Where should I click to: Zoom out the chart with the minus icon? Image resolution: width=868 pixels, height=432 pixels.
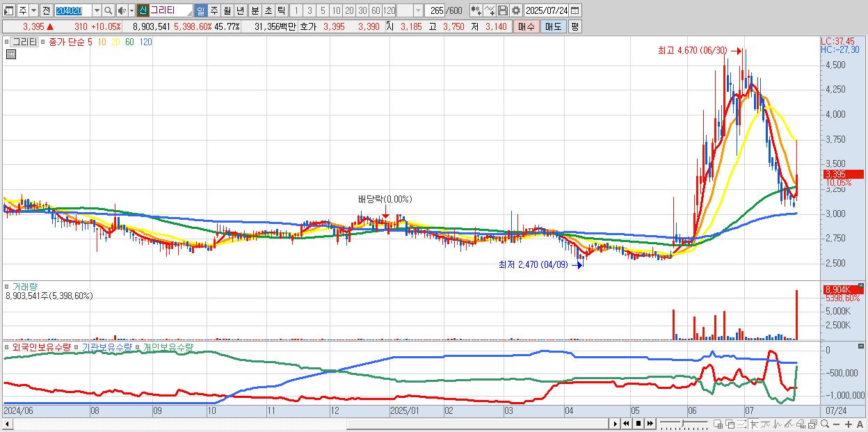836,424
